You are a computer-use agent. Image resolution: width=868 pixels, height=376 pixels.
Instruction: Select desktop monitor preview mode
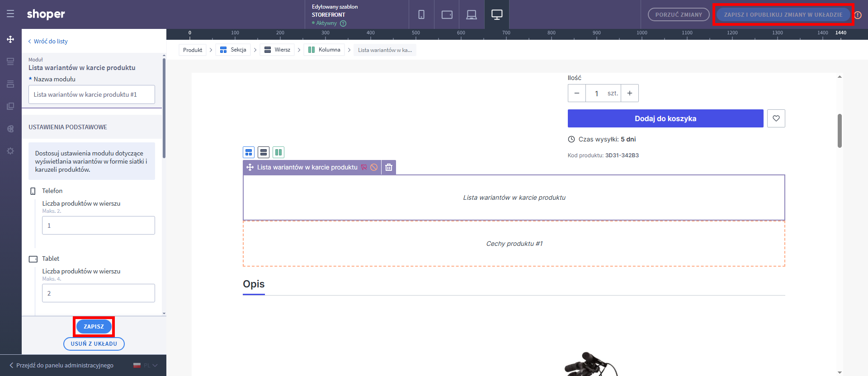pos(497,14)
